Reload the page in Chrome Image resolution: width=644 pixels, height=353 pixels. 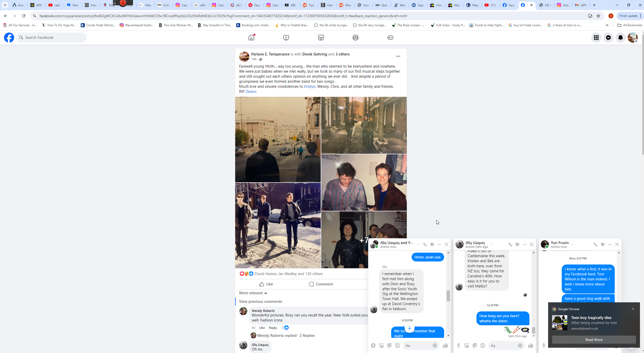[24, 16]
